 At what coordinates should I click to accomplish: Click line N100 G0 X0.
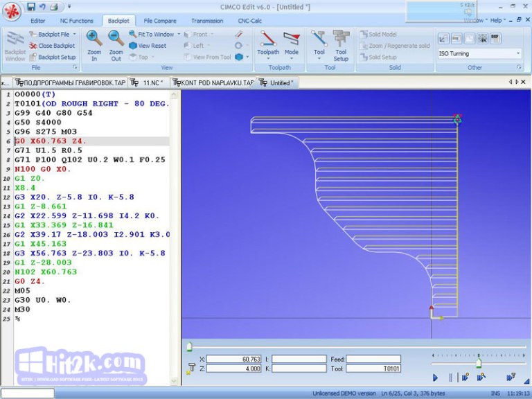tap(43, 169)
